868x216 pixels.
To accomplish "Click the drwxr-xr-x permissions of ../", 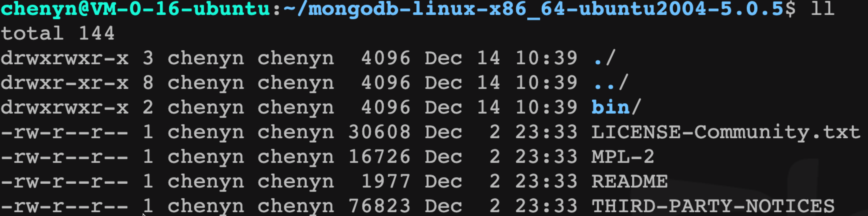I will tap(65, 83).
